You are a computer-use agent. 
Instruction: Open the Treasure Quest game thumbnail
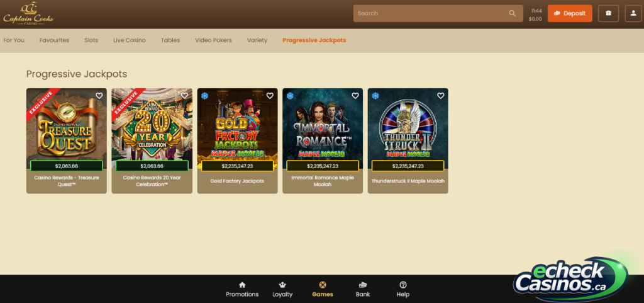coord(67,129)
